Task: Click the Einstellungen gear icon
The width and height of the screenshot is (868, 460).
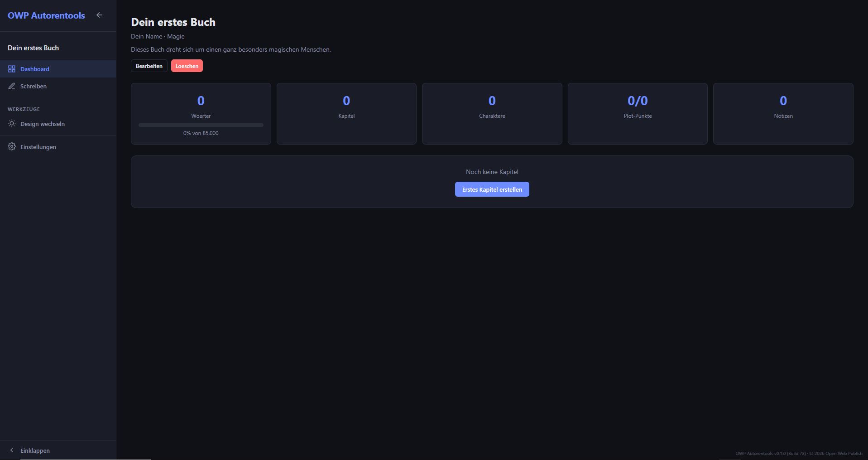Action: click(x=12, y=147)
